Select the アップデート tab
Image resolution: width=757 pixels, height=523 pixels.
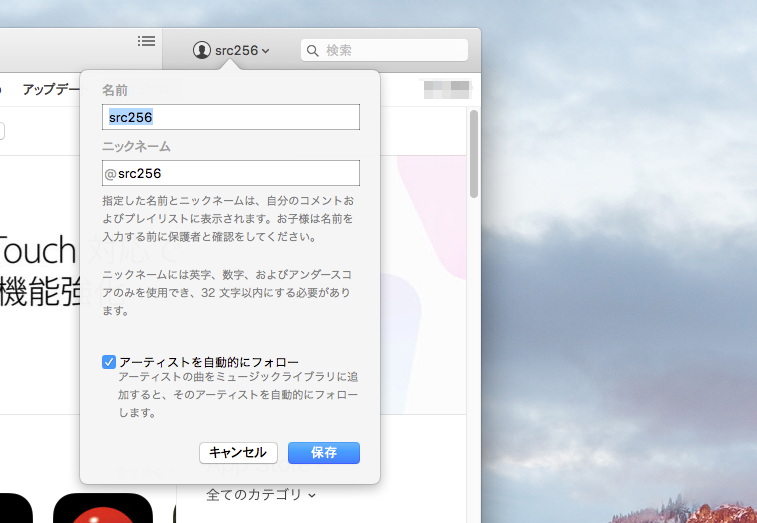50,89
